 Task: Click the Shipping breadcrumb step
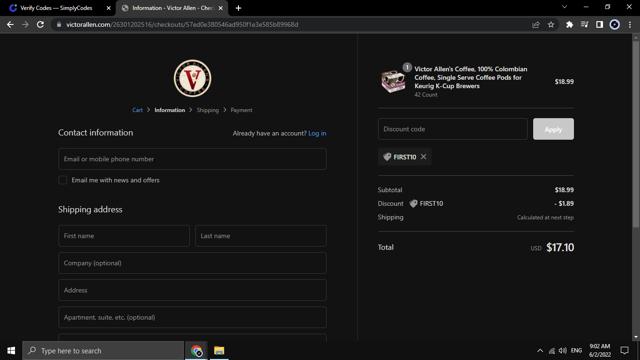(x=208, y=110)
